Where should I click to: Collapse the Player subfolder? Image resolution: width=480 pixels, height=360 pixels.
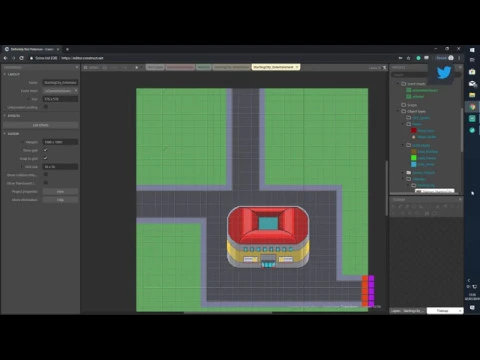(403, 124)
